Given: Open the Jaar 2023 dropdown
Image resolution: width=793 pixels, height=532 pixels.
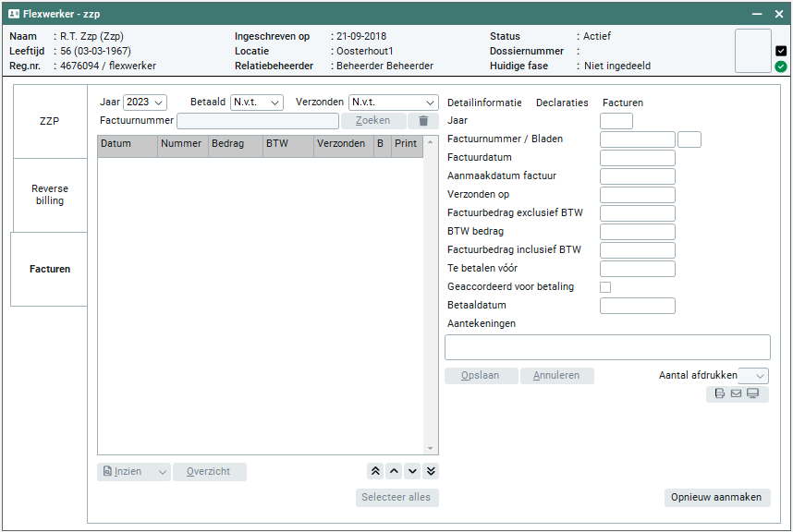Looking at the screenshot, I should coord(145,103).
